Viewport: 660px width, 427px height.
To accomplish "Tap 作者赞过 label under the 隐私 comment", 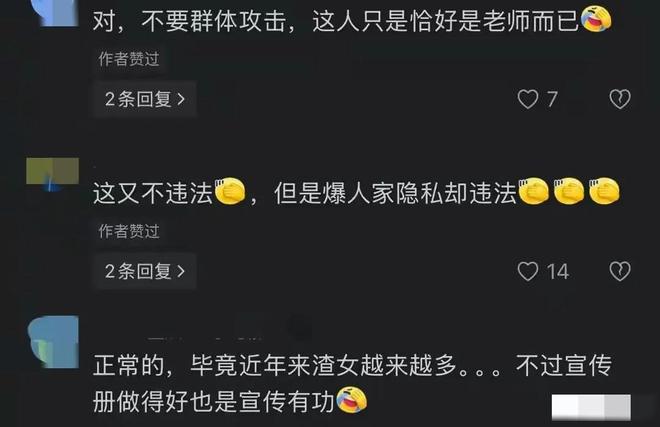I will point(129,231).
